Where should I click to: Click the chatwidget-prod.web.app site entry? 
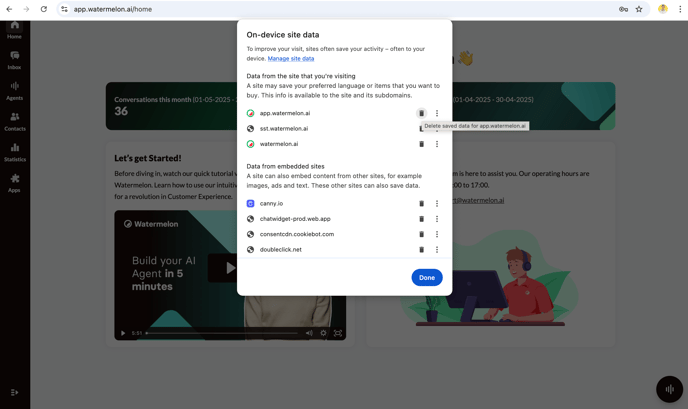[295, 219]
